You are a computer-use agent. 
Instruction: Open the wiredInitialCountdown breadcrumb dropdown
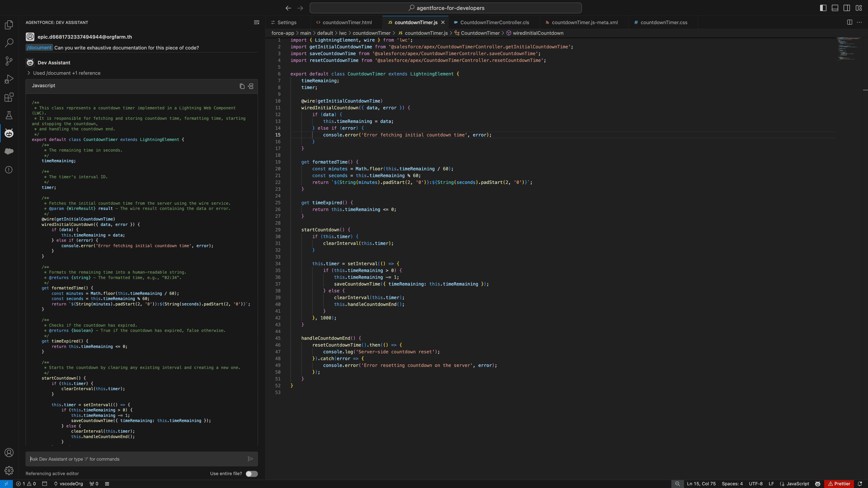pos(535,33)
